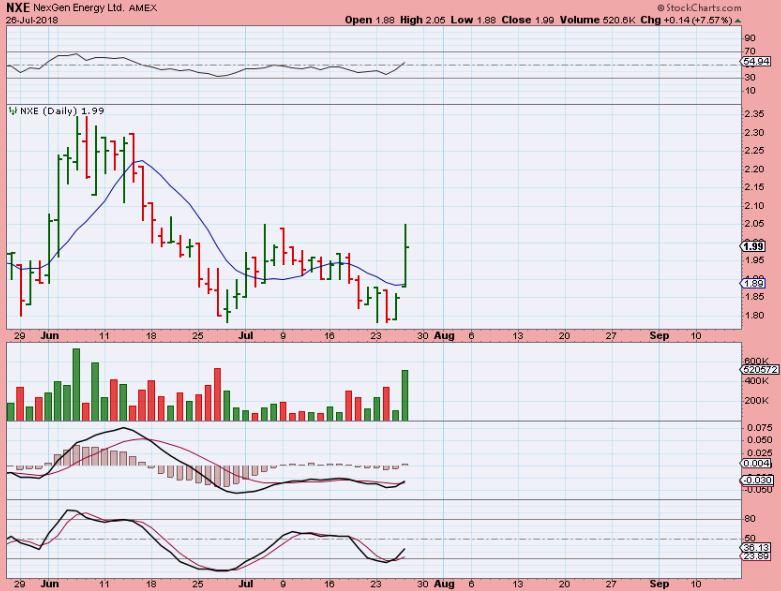The height and width of the screenshot is (591, 781).
Task: Click the Jul label on the price date axis
Action: (x=246, y=336)
